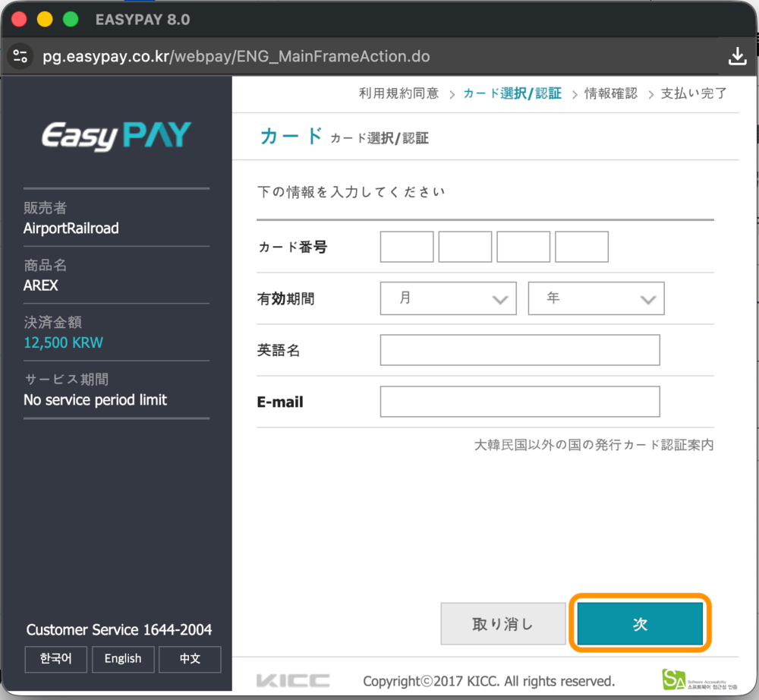This screenshot has width=759, height=700.
Task: Click the KICC logo in footer
Action: tap(293, 680)
